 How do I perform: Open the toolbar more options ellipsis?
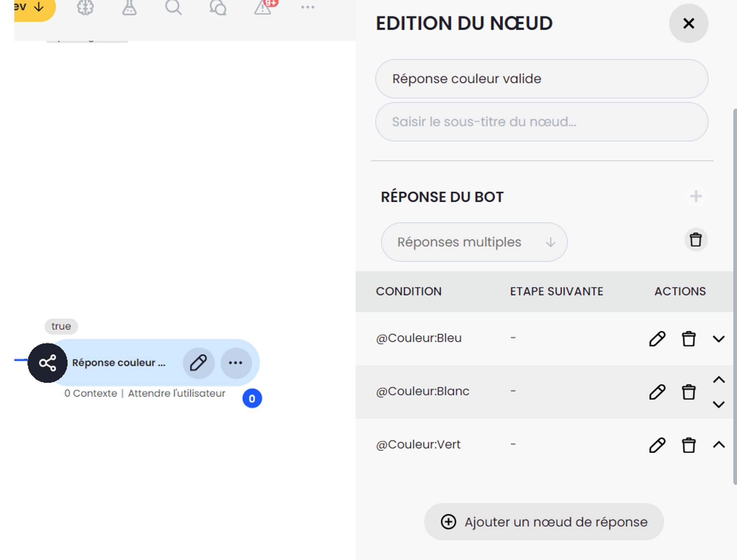click(307, 7)
